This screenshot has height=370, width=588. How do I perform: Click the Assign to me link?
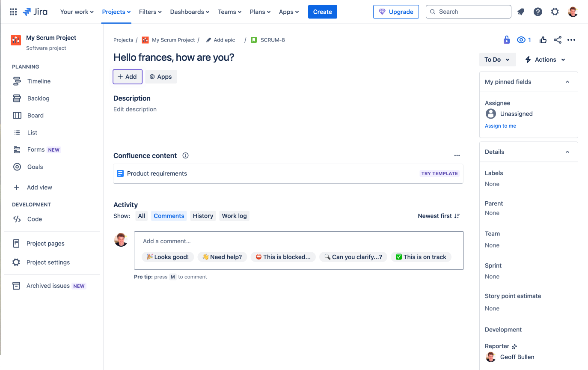500,126
